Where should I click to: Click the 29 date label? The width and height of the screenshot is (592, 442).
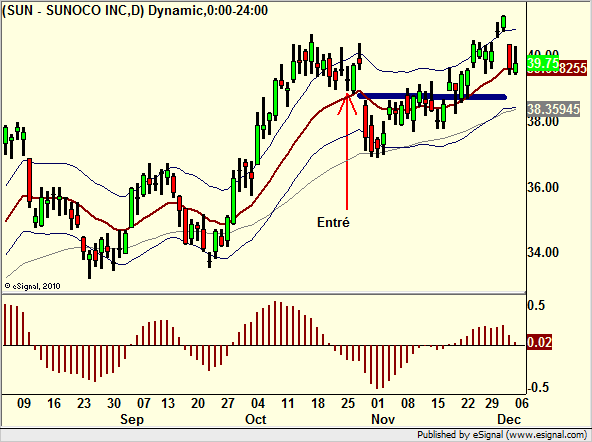492,403
